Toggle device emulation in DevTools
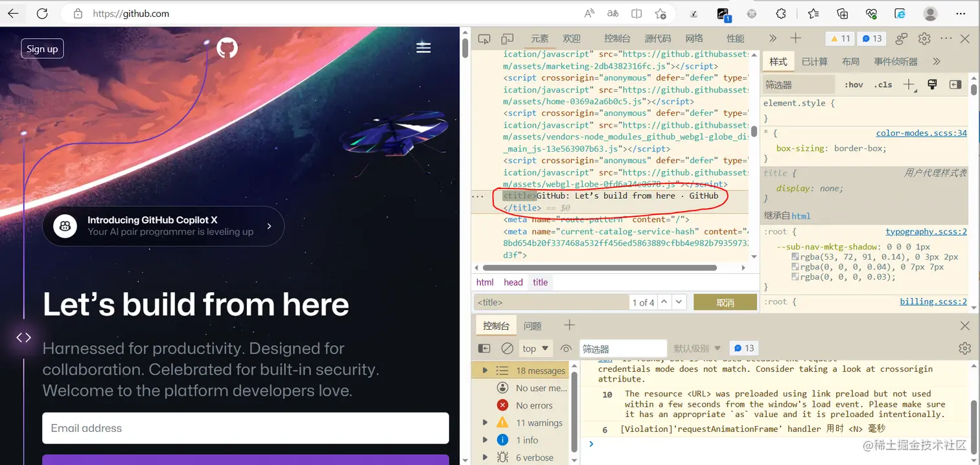 click(x=507, y=39)
